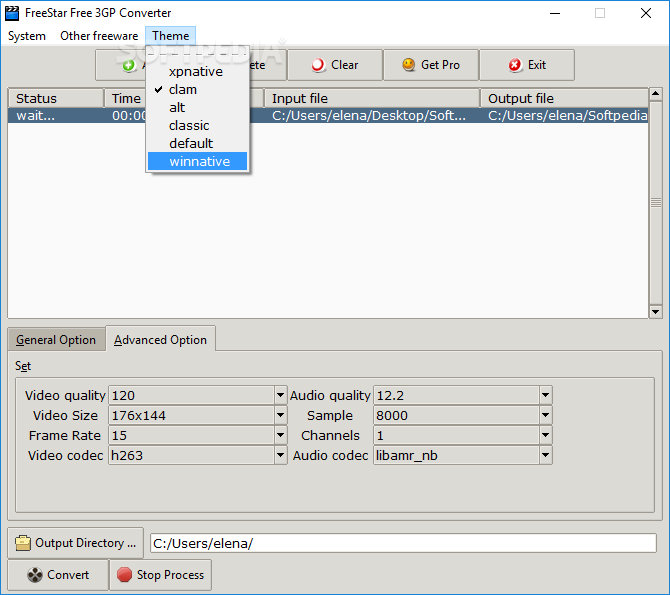Click the red X Exit icon
This screenshot has height=595, width=670.
515,65
